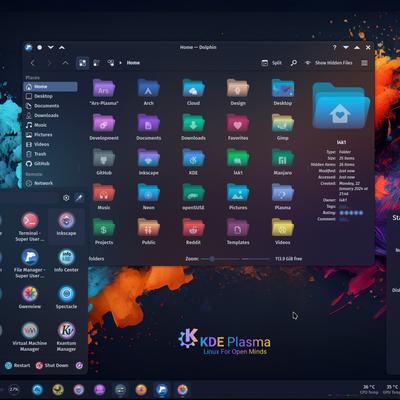Set rating stars in information panel
This screenshot has width=400, height=400.
tap(351, 213)
